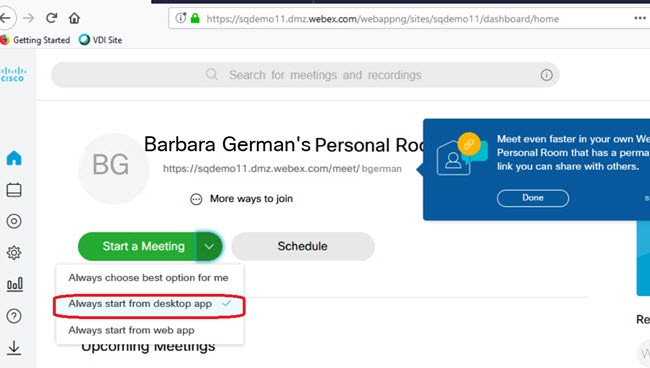The image size is (650, 368).
Task: Click the Schedule button
Action: [x=303, y=246]
